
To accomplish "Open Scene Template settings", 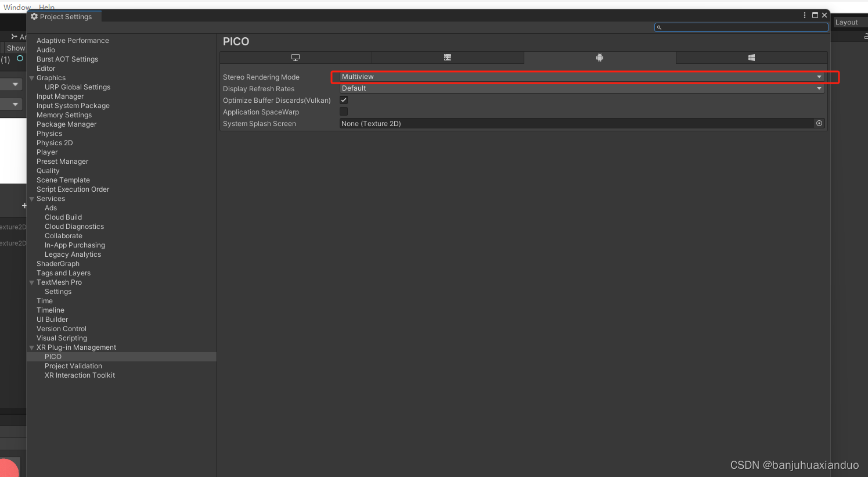I will pos(63,180).
